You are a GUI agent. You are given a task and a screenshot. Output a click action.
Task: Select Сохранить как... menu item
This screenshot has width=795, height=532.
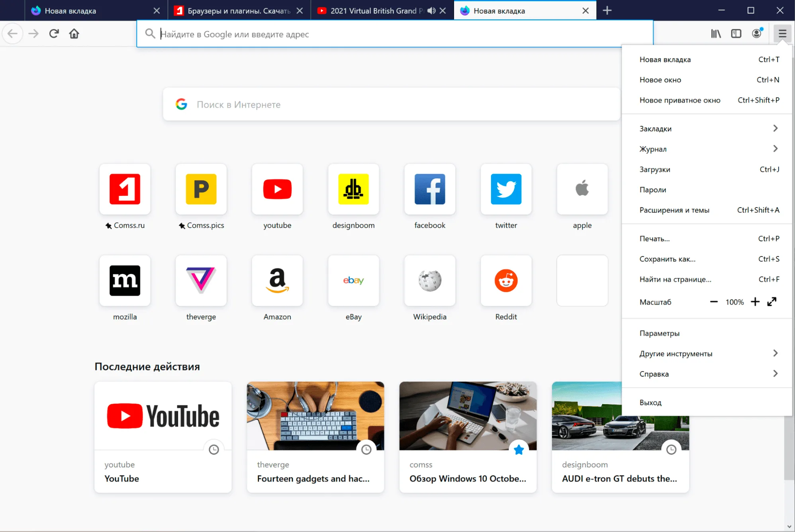[707, 259]
